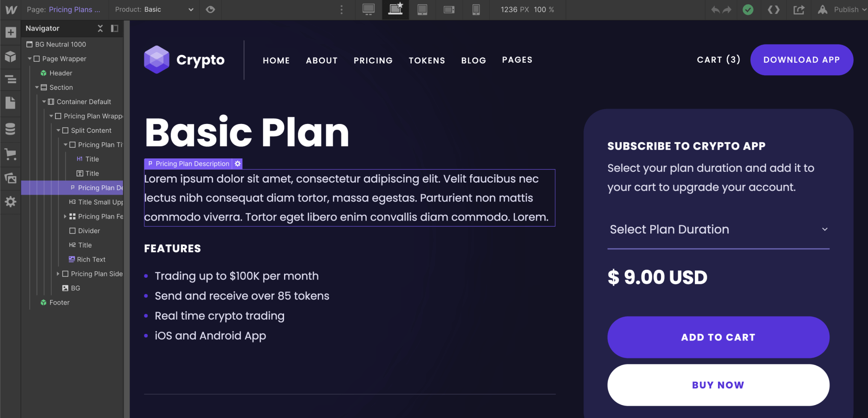This screenshot has width=868, height=418.
Task: Collapse the Section tree item
Action: 37,87
